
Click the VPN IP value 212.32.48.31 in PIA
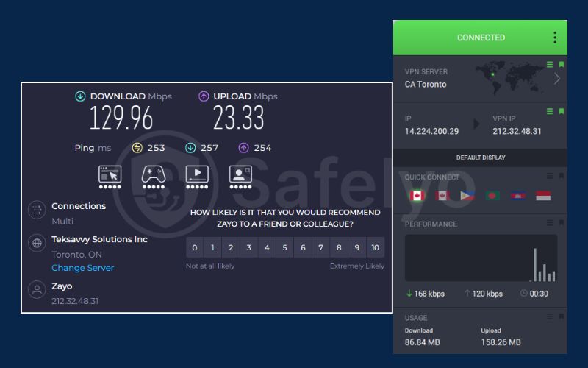517,132
